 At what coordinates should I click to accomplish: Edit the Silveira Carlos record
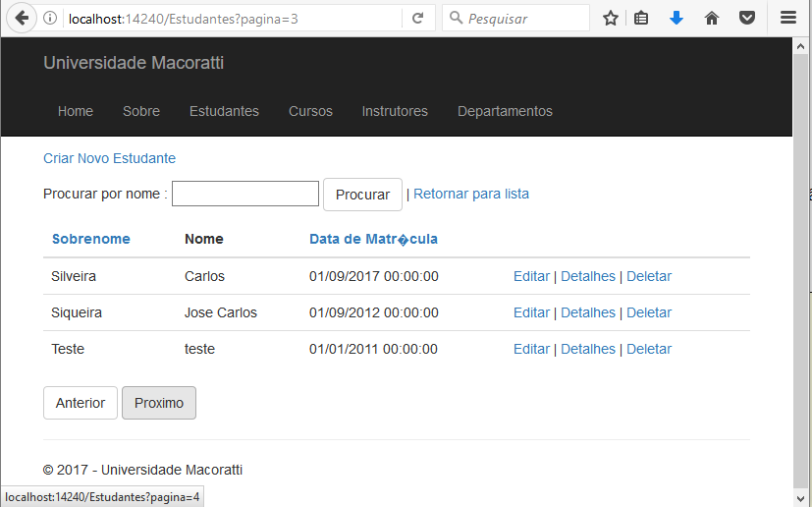531,276
